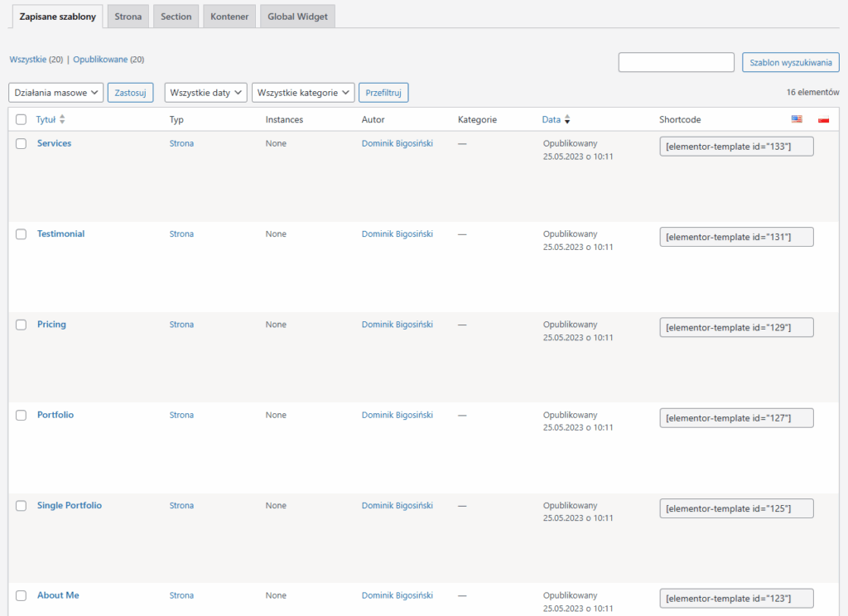Viewport: 848px width, 616px height.
Task: Open the Wszystkie kategorie dropdown
Action: click(302, 93)
